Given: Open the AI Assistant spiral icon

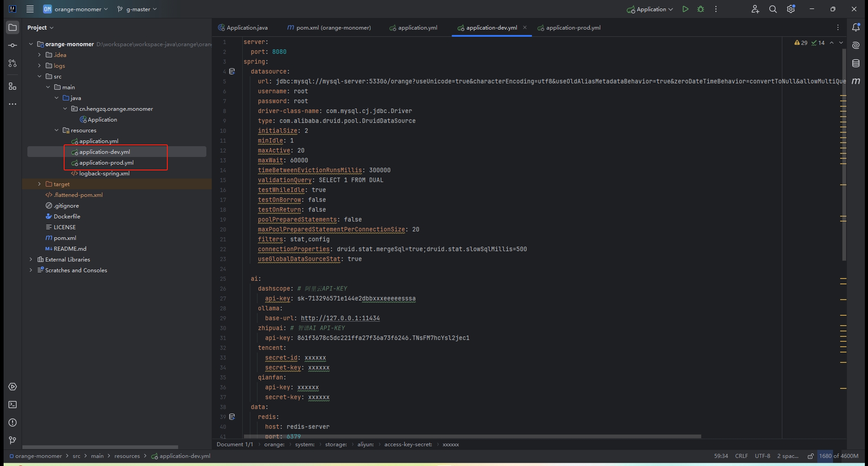Looking at the screenshot, I should point(856,45).
